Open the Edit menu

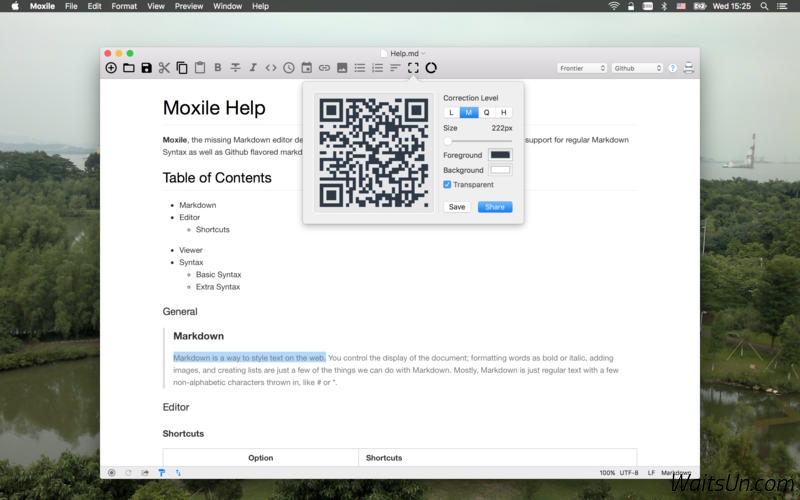click(94, 6)
